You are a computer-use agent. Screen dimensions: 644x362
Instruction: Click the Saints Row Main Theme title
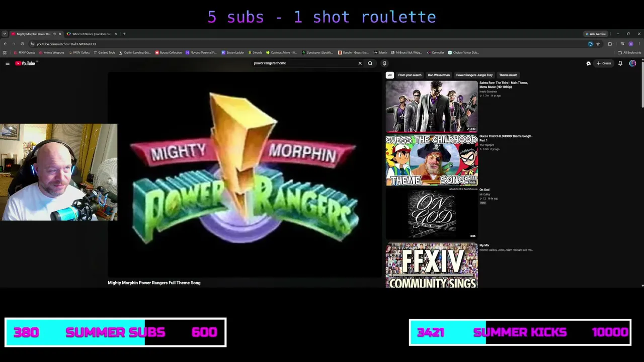504,85
